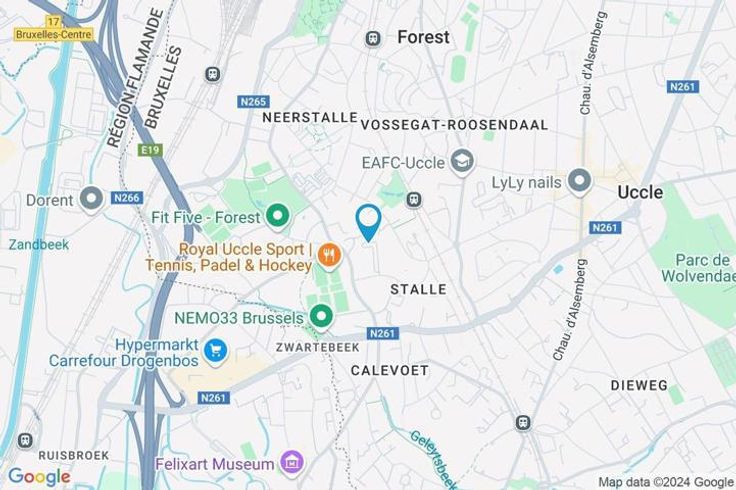Image resolution: width=736 pixels, height=490 pixels.
Task: Click the blue location pin marker
Action: tap(368, 223)
